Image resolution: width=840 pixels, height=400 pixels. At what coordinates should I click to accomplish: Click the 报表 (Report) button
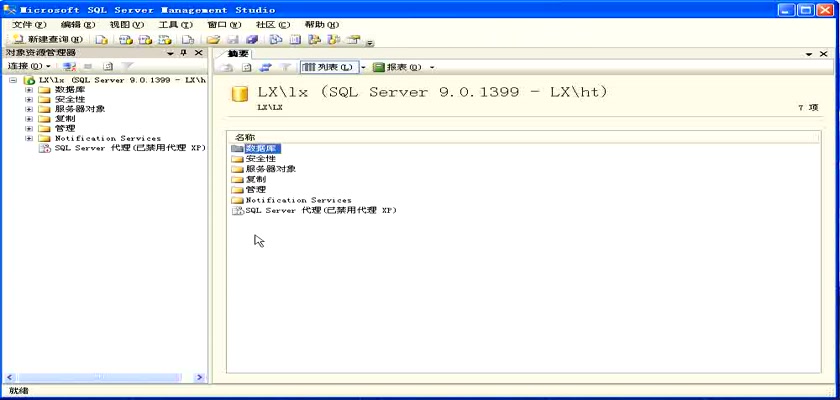pyautogui.click(x=398, y=67)
